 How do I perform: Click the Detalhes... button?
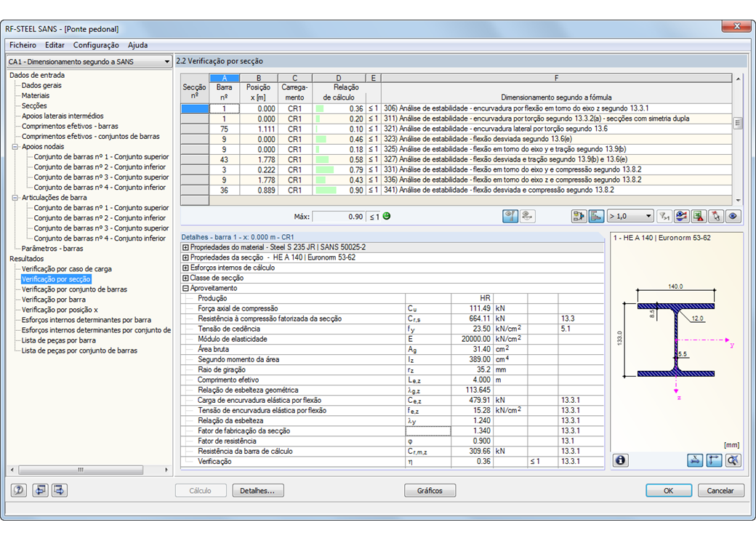[x=258, y=491]
